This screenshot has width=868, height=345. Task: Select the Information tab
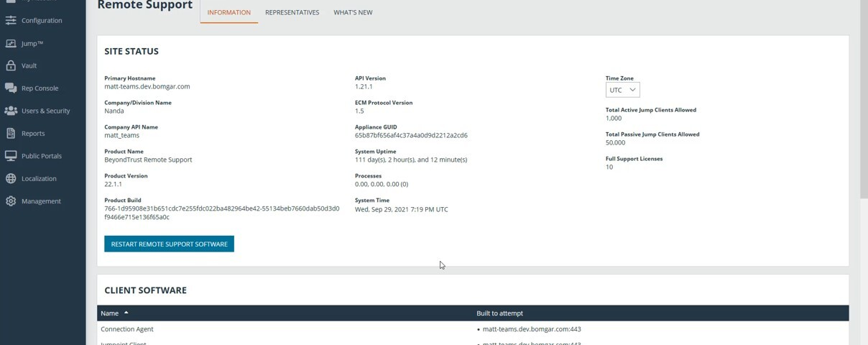(228, 12)
